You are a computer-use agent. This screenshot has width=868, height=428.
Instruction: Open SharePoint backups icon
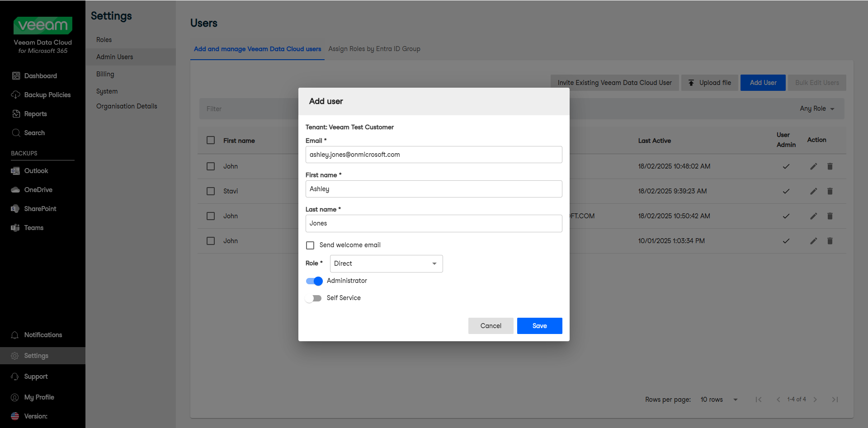pos(15,209)
